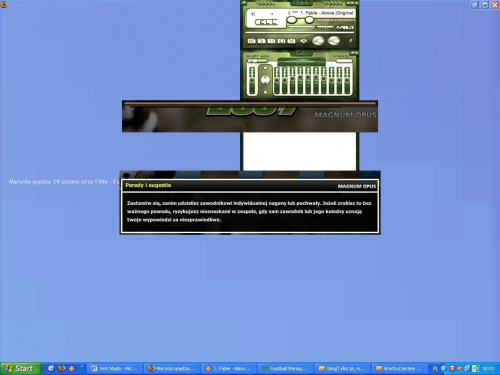Launch Firefox from the quick launch bar
This screenshot has height=375, width=500.
[x=61, y=368]
